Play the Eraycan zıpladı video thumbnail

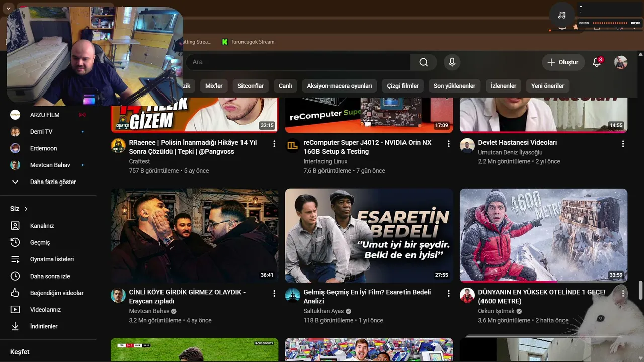point(195,235)
